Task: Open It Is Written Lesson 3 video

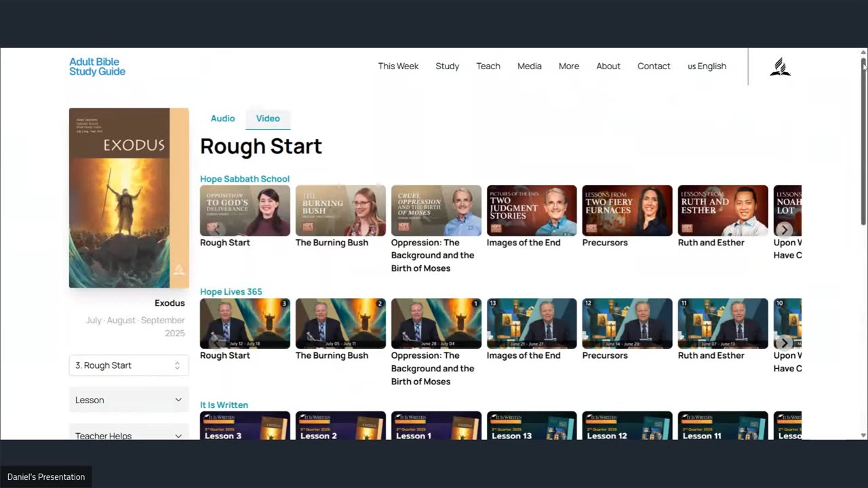Action: click(245, 426)
